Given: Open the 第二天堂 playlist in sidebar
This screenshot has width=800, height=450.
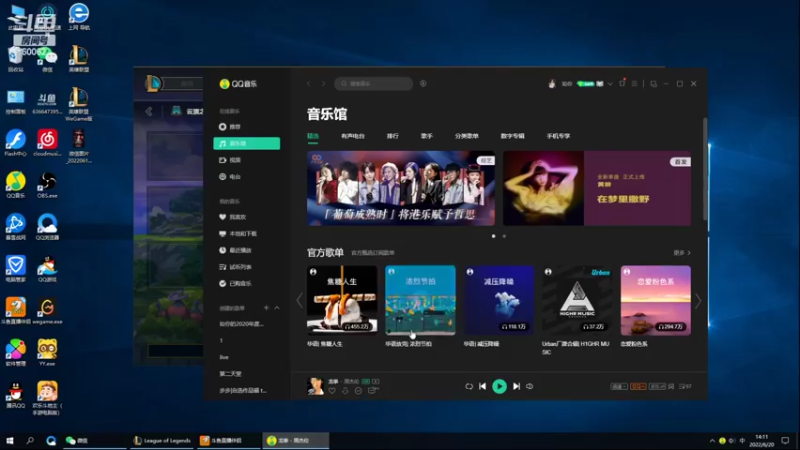Looking at the screenshot, I should coord(231,374).
